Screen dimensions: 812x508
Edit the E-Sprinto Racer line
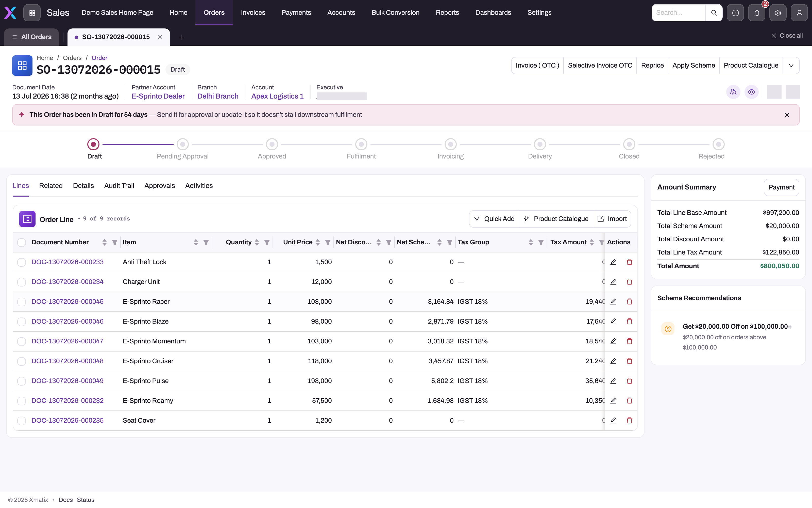click(613, 301)
